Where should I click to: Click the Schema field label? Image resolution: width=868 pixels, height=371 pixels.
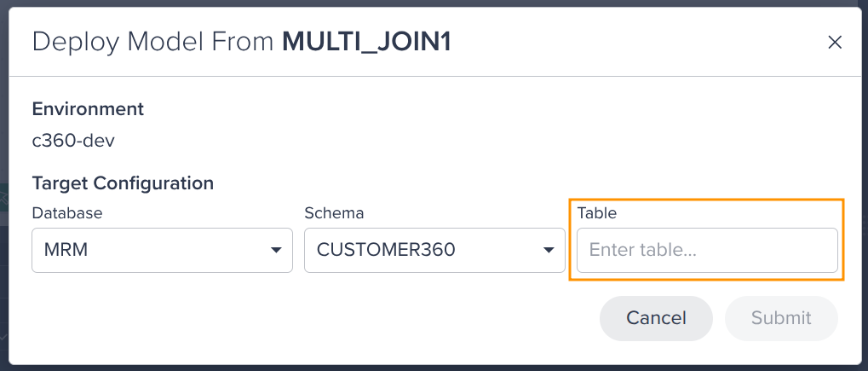[x=334, y=212]
